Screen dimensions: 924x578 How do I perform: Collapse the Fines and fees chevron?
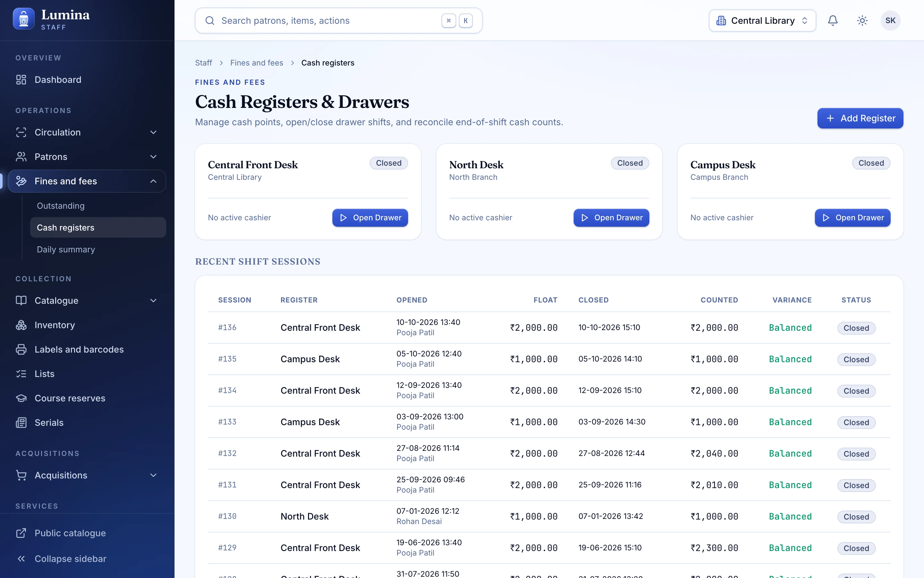click(x=153, y=181)
